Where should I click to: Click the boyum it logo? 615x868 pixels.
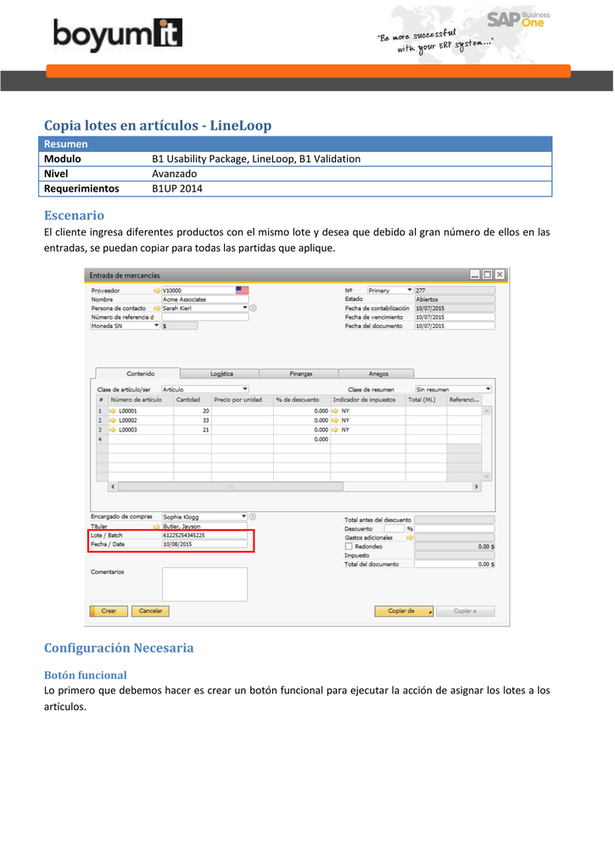click(x=117, y=34)
